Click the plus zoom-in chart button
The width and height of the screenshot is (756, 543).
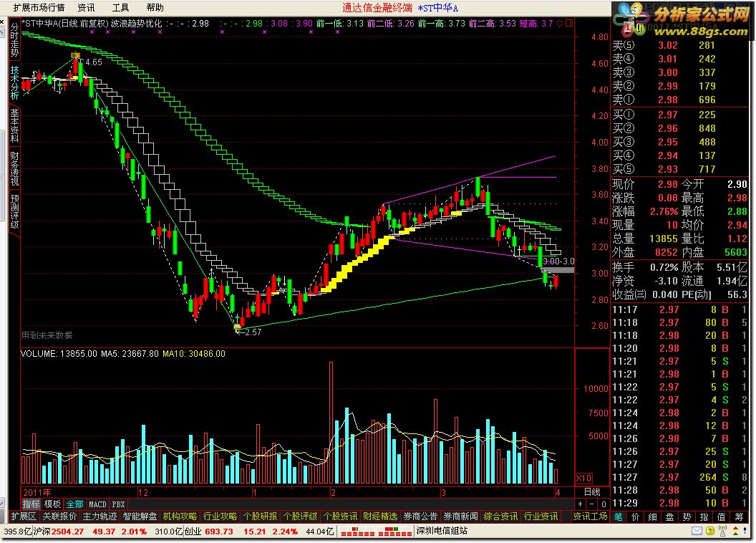(x=580, y=504)
